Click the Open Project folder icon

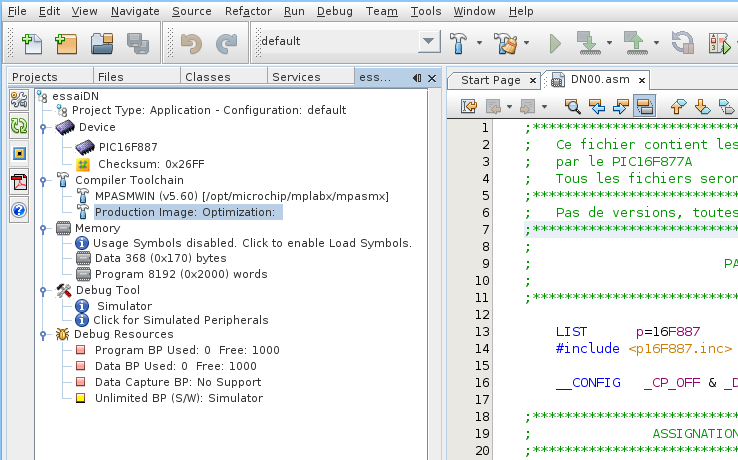pos(101,43)
